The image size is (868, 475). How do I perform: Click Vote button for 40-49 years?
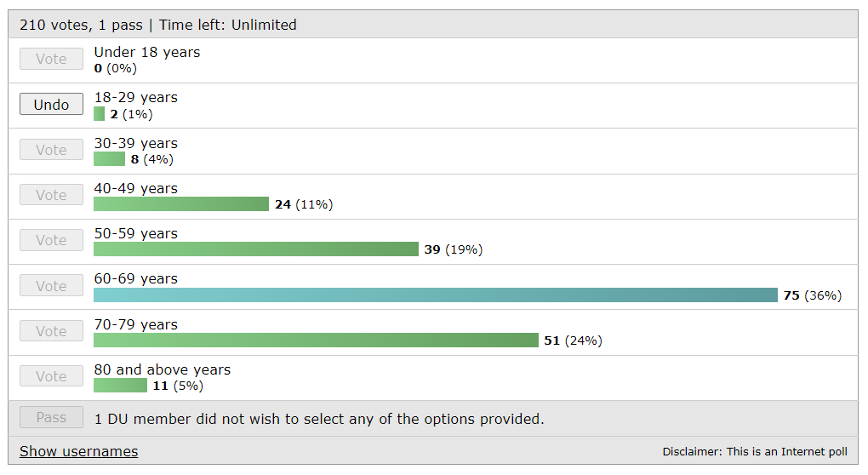click(51, 195)
